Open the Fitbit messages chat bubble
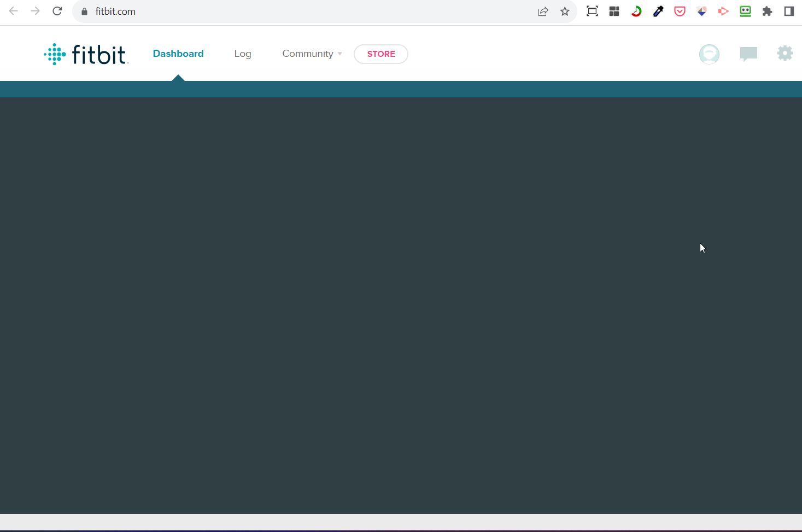 tap(748, 54)
